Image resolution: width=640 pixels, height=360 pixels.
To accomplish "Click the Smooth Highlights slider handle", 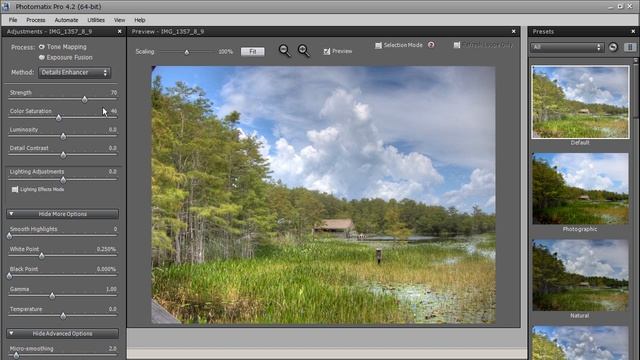I will (9, 236).
